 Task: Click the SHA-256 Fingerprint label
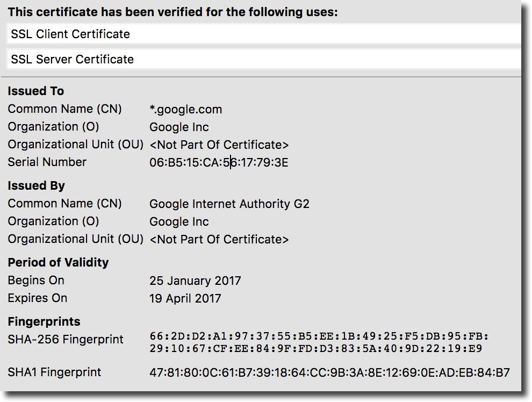[x=65, y=340]
